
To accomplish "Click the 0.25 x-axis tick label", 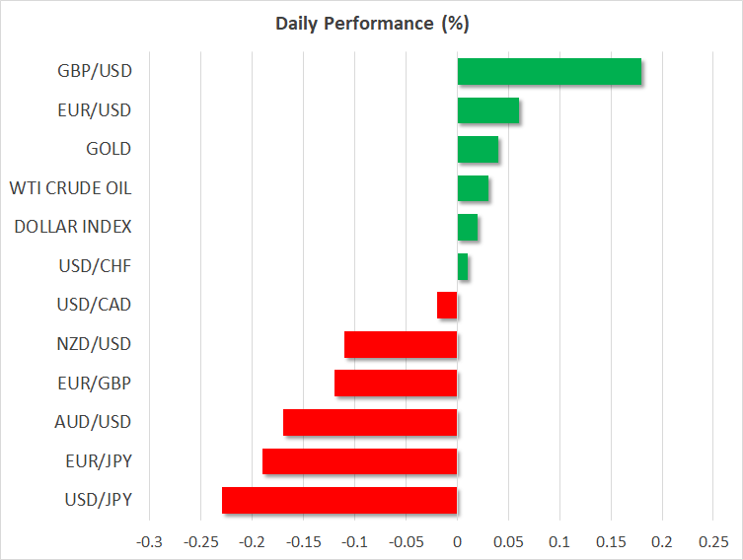I will coord(713,541).
